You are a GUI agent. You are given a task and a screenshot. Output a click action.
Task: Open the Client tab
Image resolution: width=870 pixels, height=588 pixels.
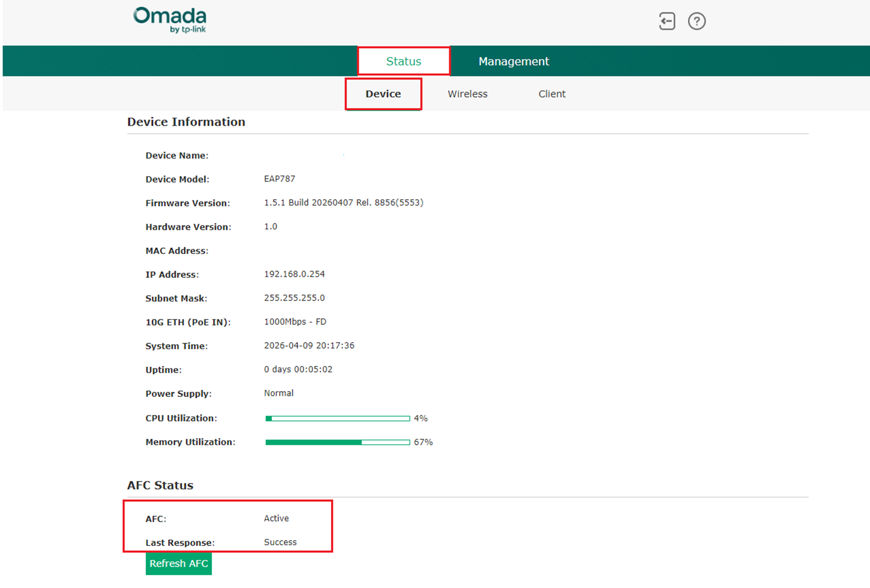551,94
